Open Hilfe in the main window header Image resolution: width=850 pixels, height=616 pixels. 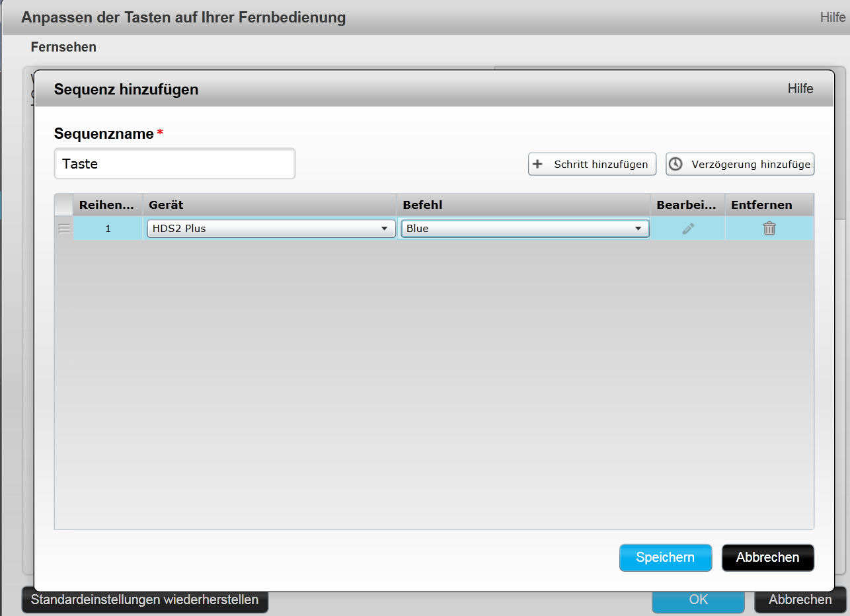click(832, 18)
